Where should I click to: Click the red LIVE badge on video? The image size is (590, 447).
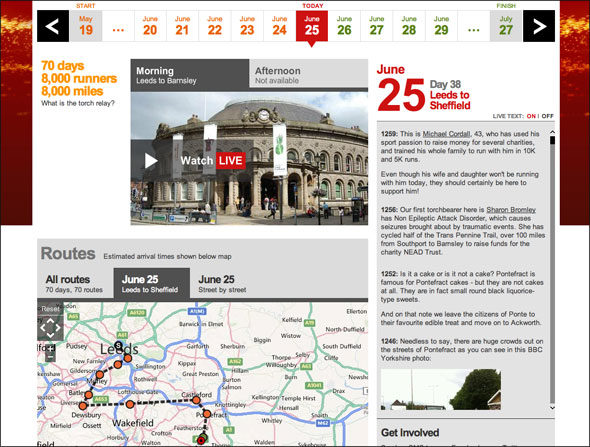click(x=231, y=161)
